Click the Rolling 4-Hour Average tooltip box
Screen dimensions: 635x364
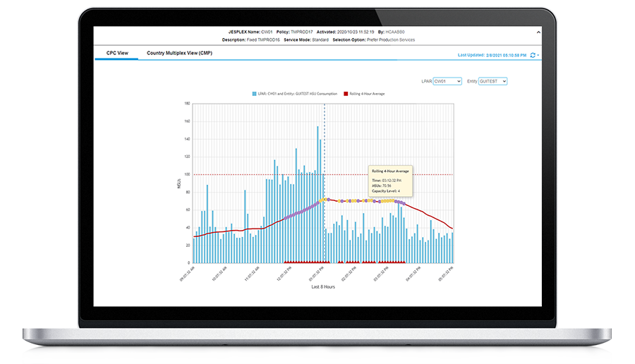pyautogui.click(x=389, y=181)
